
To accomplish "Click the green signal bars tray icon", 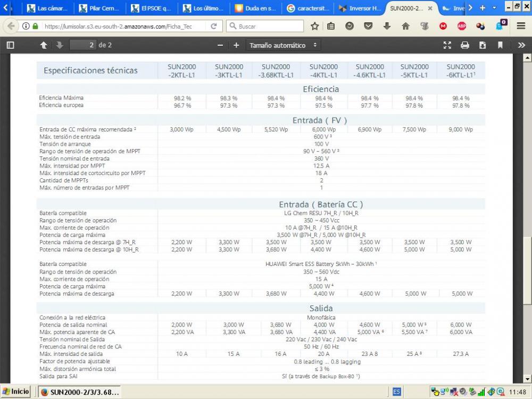I will pos(481,392).
